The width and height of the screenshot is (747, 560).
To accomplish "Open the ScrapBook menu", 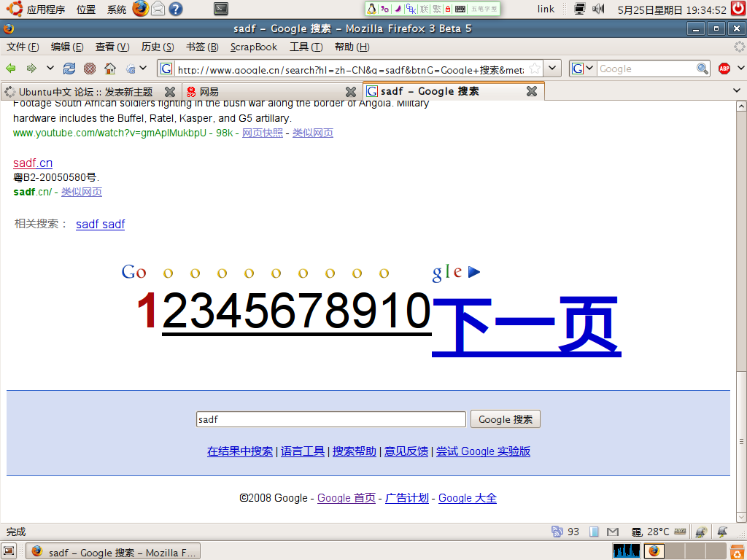I will click(x=254, y=47).
